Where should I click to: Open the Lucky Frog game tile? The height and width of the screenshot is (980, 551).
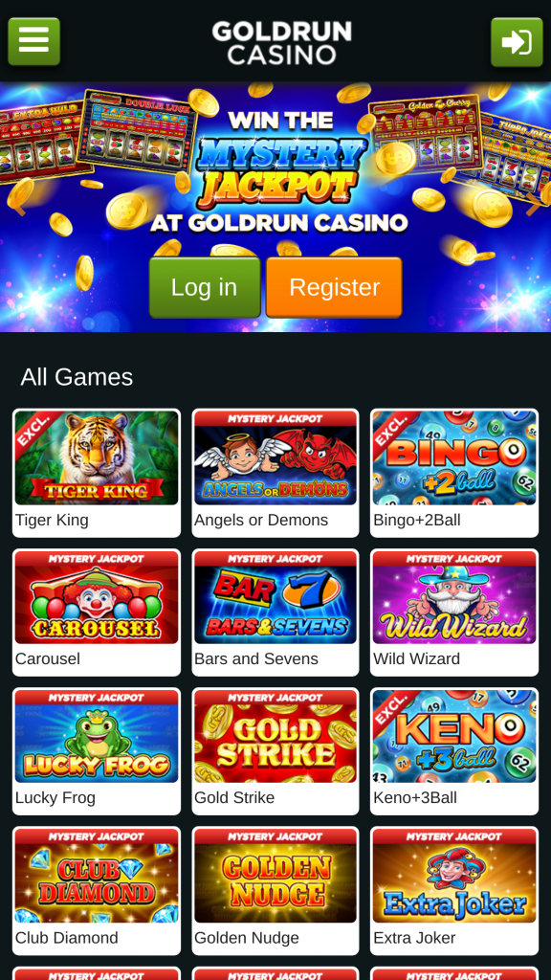coord(97,751)
